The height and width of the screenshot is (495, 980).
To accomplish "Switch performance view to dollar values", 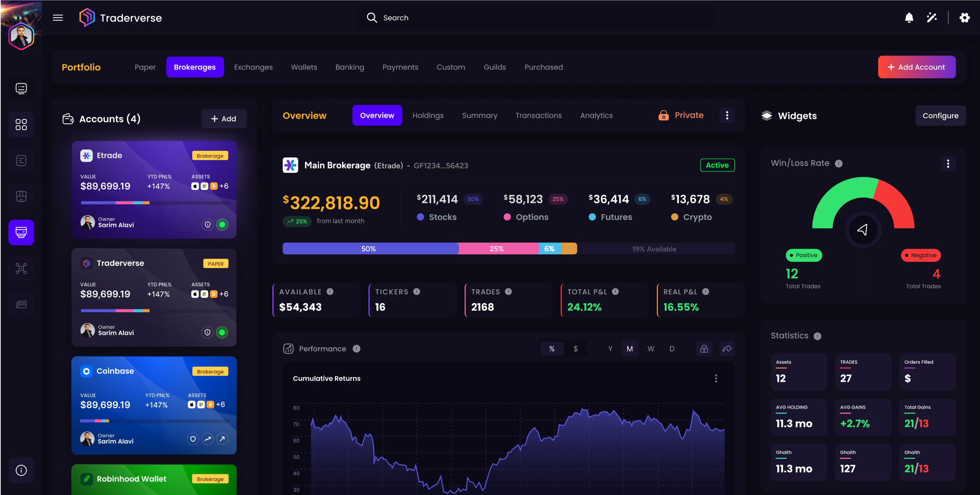I will pos(576,349).
